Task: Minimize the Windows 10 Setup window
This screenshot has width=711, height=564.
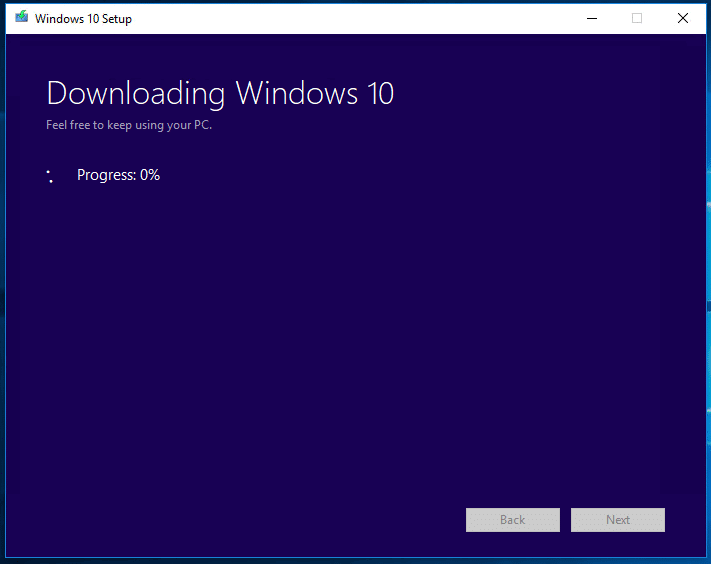Action: point(592,18)
